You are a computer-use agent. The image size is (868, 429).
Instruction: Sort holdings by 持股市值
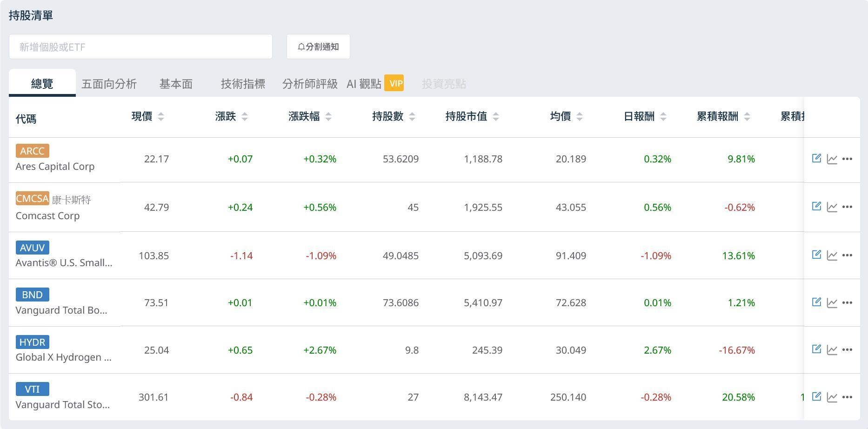pyautogui.click(x=496, y=117)
